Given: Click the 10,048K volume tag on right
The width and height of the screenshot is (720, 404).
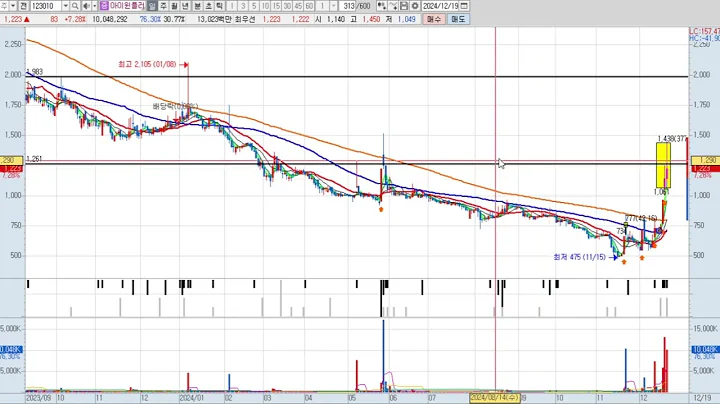Looking at the screenshot, I should [x=705, y=349].
